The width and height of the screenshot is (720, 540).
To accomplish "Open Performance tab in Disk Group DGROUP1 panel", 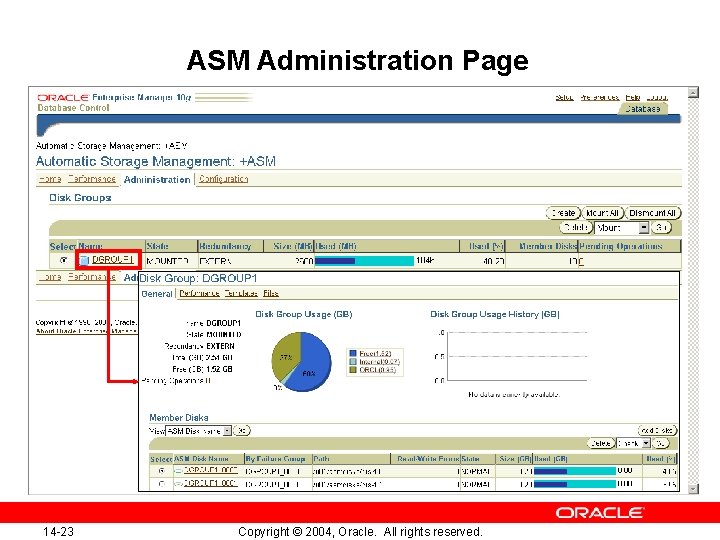I will click(199, 293).
